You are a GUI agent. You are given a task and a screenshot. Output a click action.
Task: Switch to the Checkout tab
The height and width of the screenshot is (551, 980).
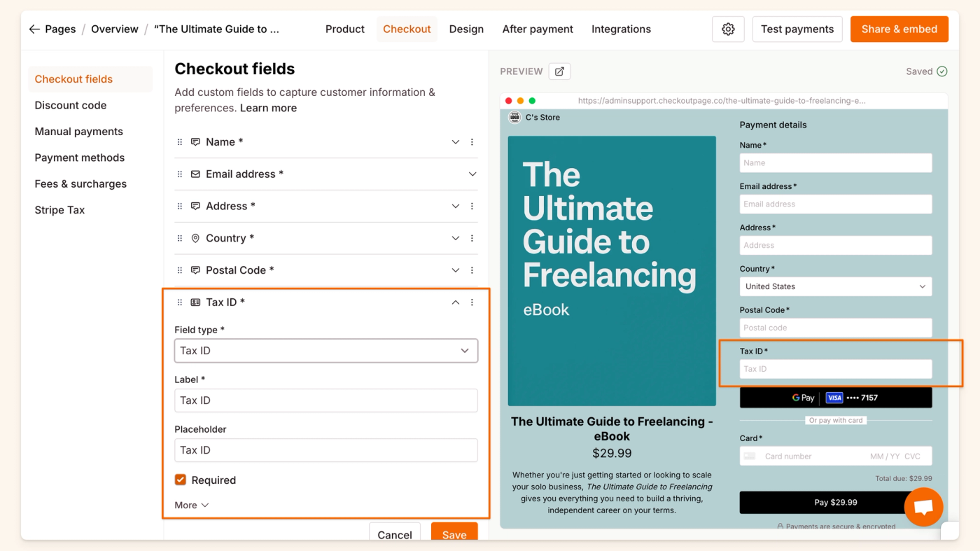(x=407, y=29)
